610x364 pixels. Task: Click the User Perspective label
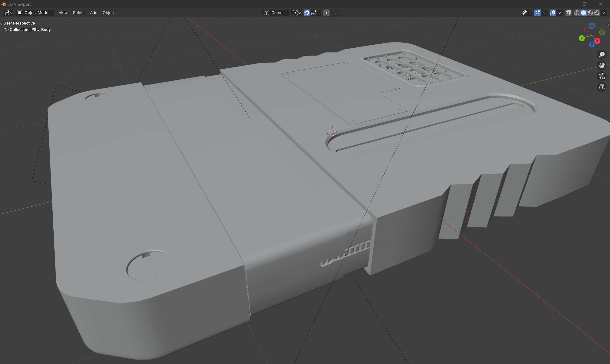(19, 23)
